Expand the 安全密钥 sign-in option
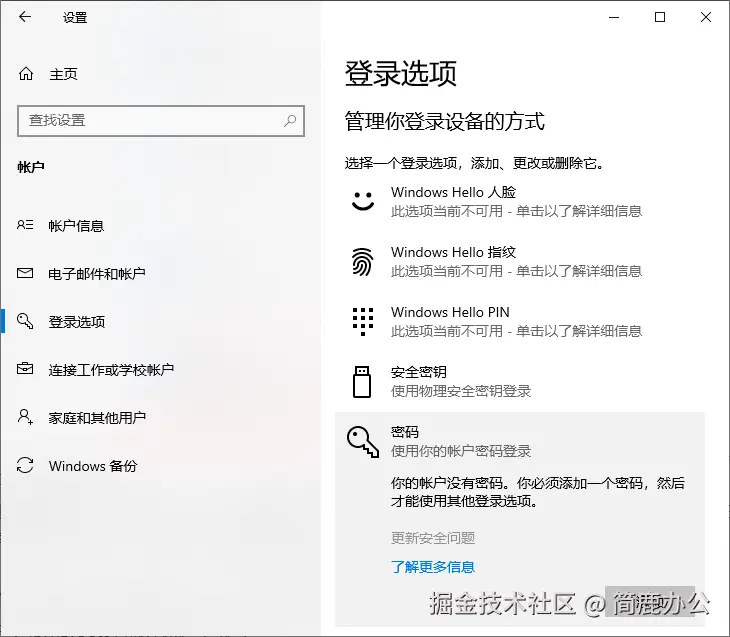Viewport: 730px width, 637px height. click(520, 381)
